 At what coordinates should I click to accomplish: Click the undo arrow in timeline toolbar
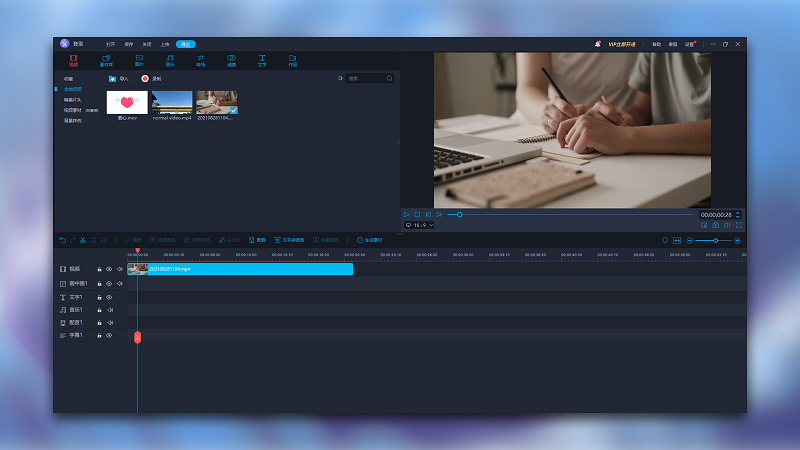pyautogui.click(x=63, y=240)
